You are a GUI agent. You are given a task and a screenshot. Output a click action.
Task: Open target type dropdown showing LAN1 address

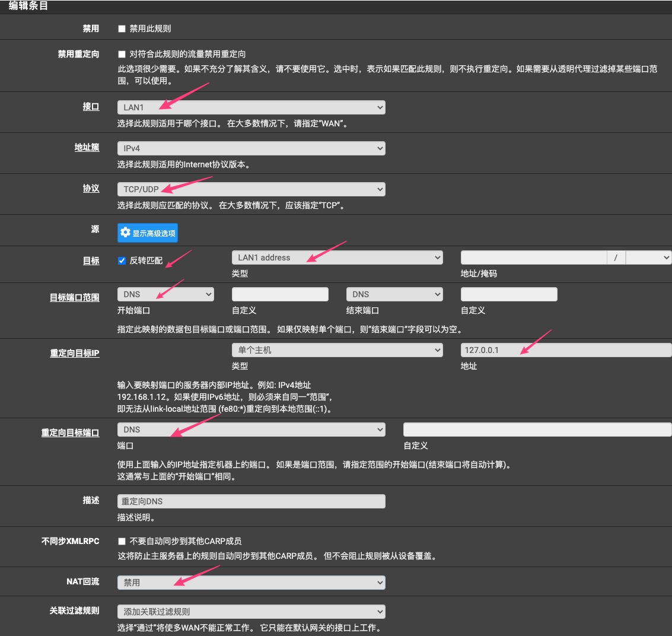coord(337,257)
